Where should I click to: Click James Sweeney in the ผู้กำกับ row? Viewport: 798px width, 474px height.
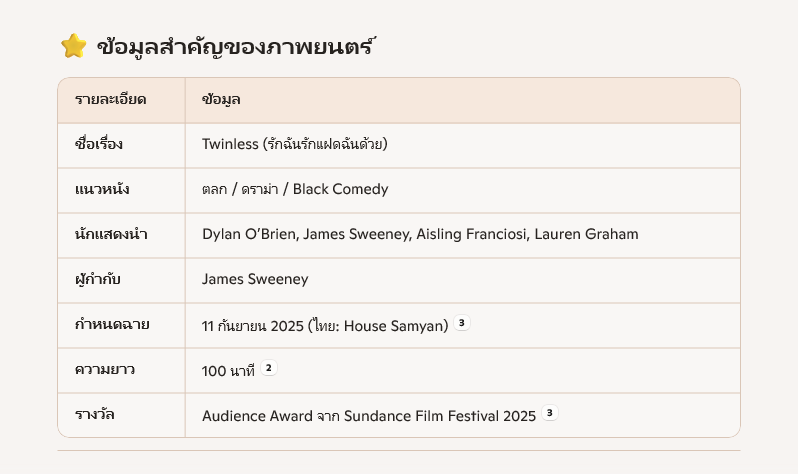254,279
